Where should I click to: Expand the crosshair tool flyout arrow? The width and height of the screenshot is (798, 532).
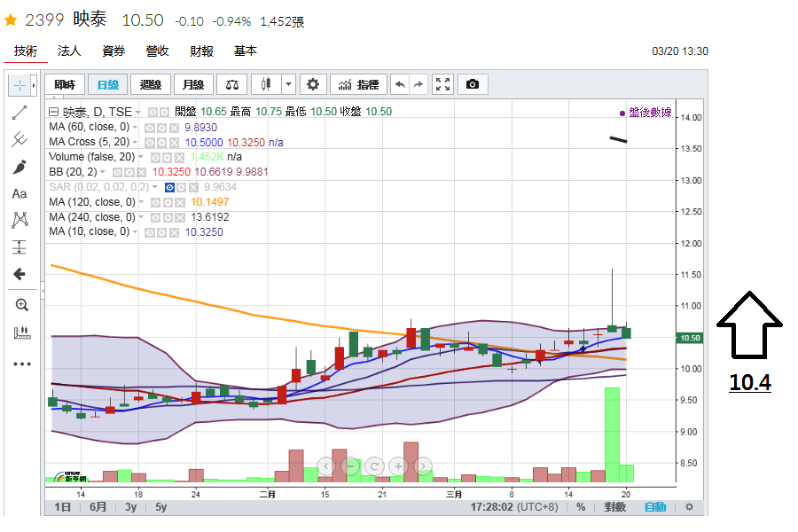34,85
